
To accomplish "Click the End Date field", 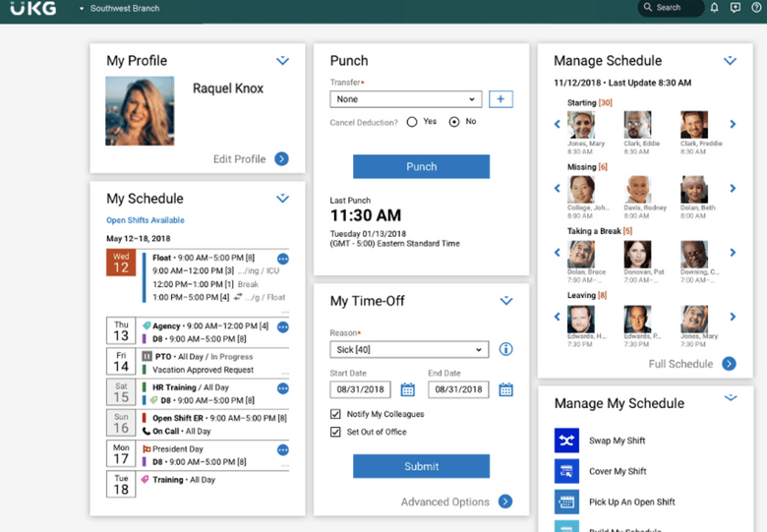I will click(x=458, y=389).
